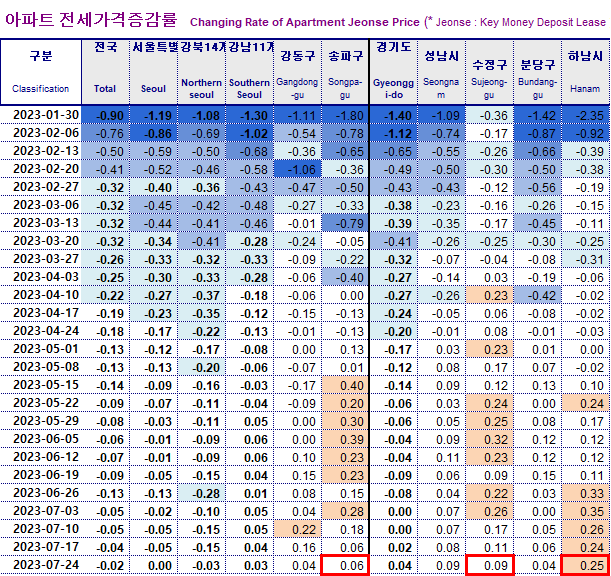Click the 2023-05-29 date cell

pyautogui.click(x=41, y=421)
